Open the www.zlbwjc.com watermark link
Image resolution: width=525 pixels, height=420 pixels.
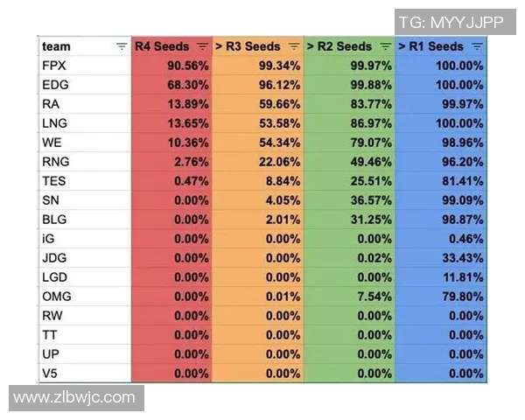pos(74,397)
